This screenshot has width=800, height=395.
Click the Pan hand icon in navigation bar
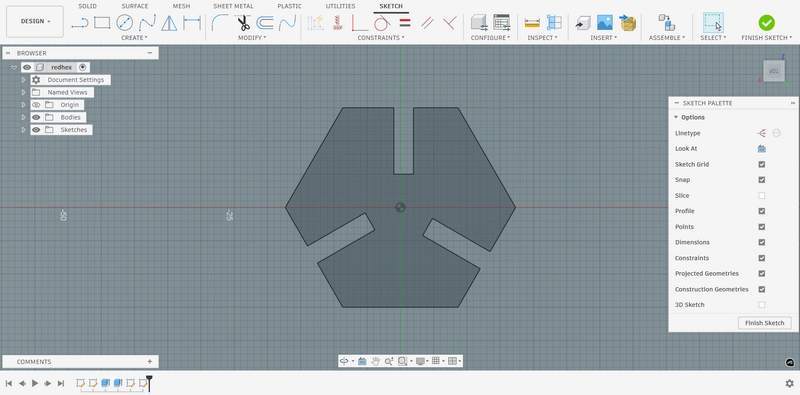coord(376,361)
